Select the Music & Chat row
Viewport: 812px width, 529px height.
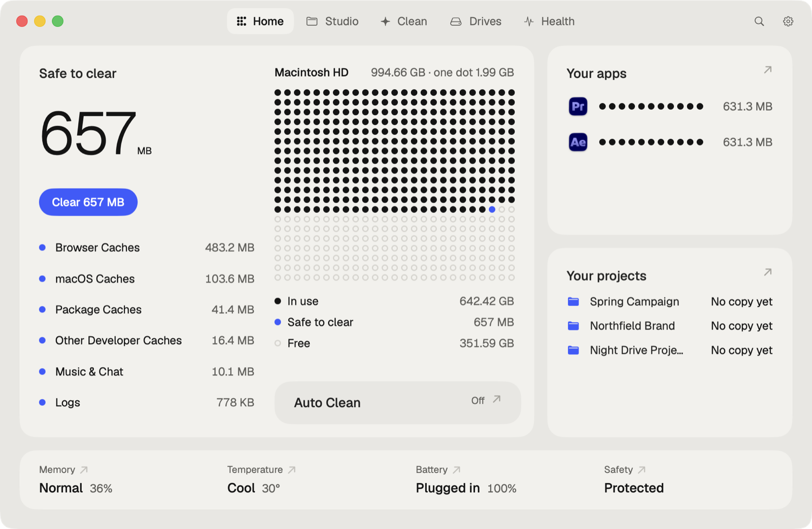[147, 371]
